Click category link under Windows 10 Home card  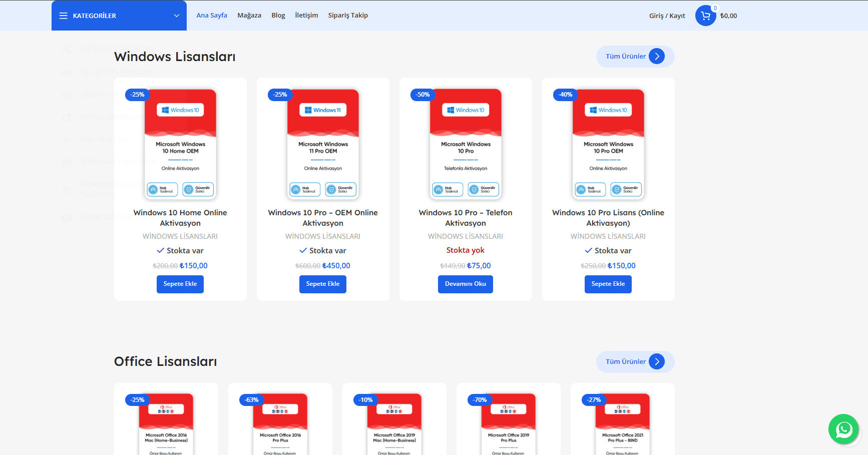coord(180,236)
